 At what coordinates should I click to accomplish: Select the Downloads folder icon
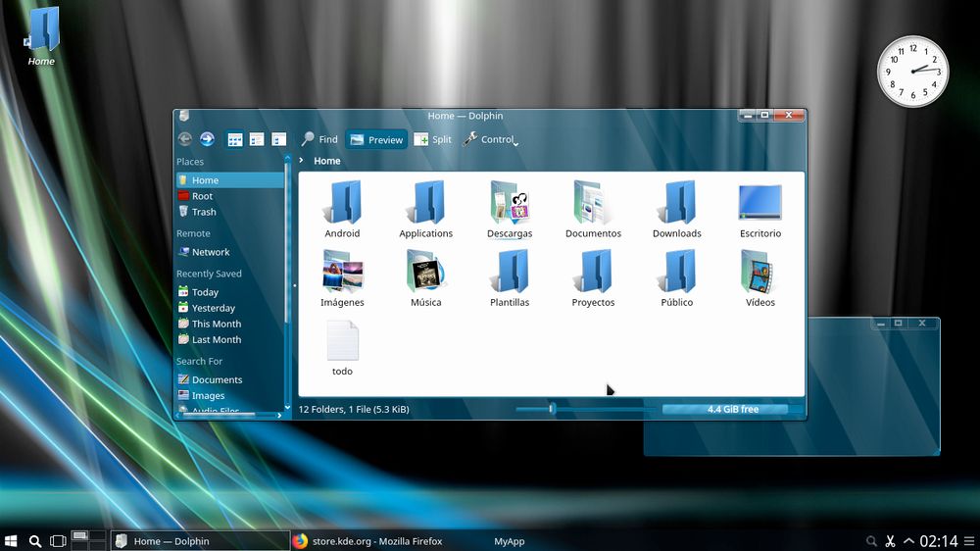click(677, 203)
